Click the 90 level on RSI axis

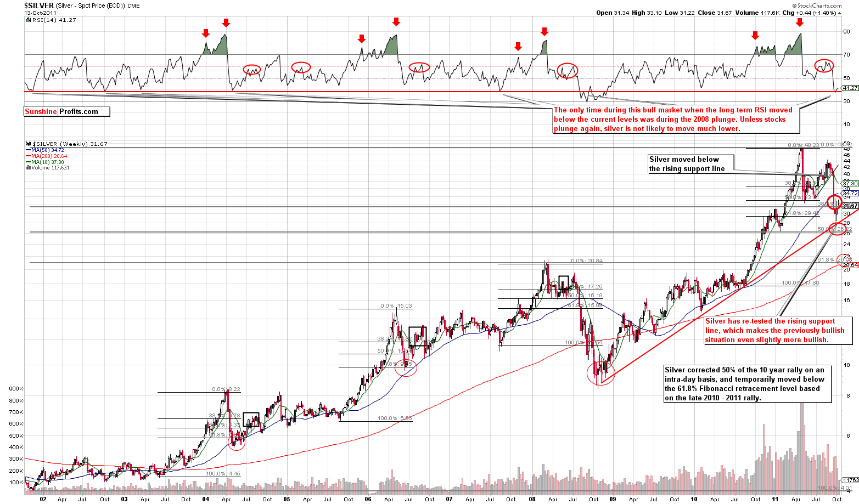[x=846, y=32]
